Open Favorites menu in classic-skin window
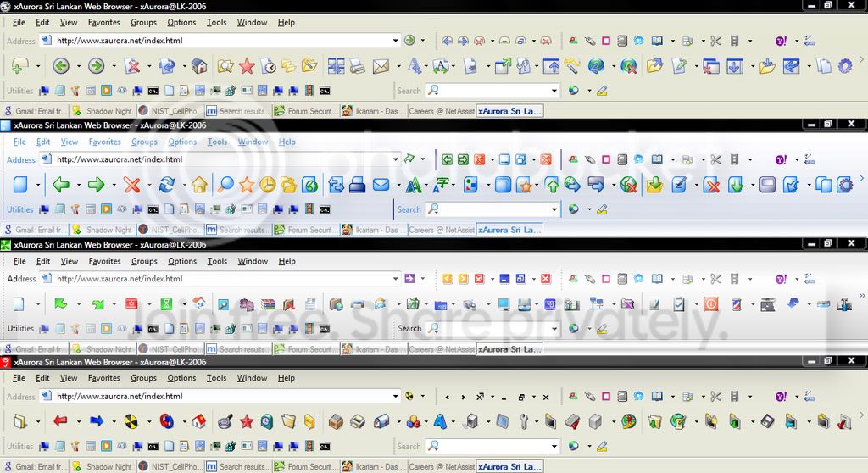The image size is (868, 473). pyautogui.click(x=104, y=22)
